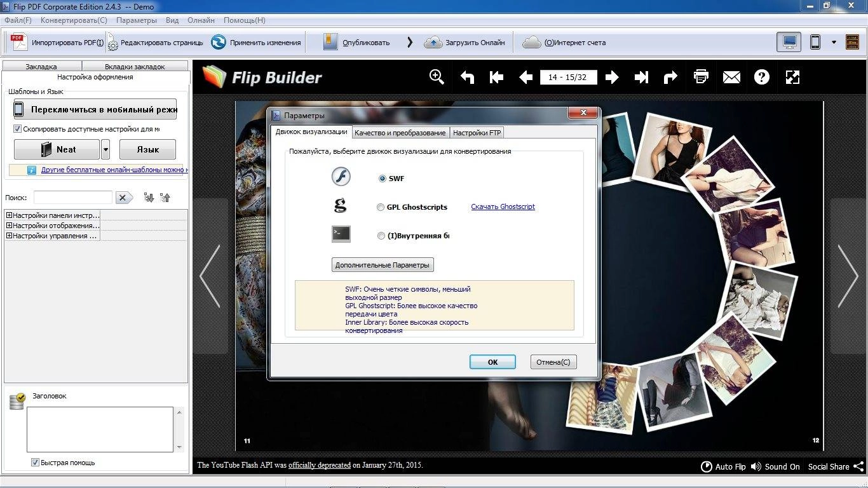Click the OK button in Параметры dialog
The image size is (868, 488).
[x=492, y=362]
